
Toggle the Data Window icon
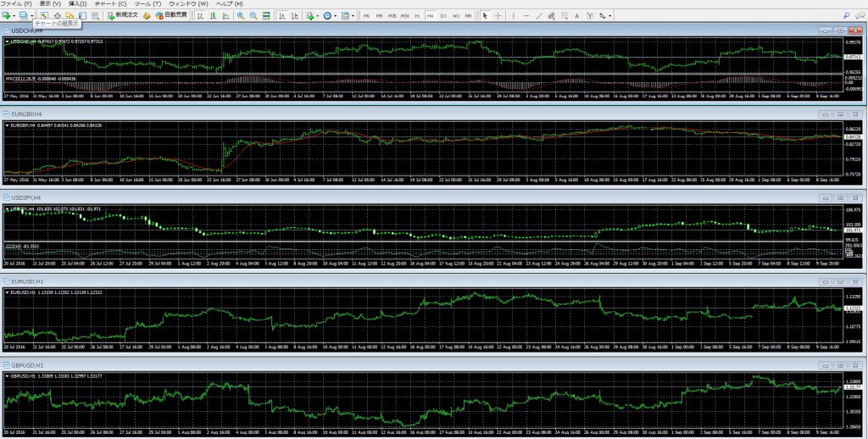pyautogui.click(x=57, y=15)
